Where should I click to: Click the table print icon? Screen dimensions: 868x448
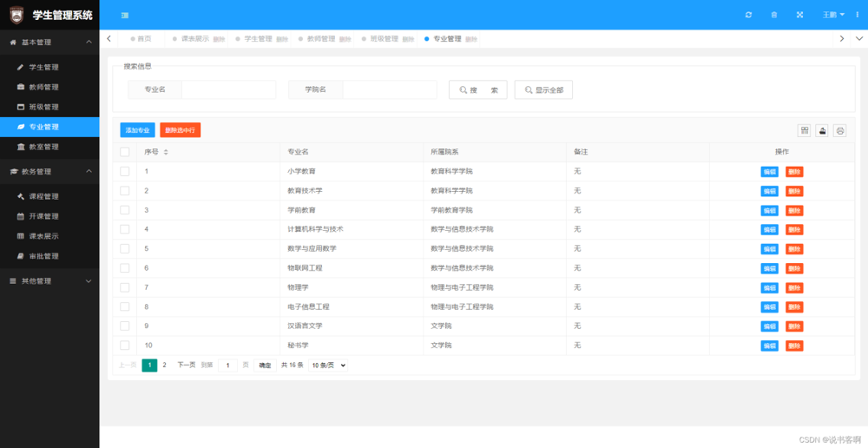pyautogui.click(x=839, y=131)
